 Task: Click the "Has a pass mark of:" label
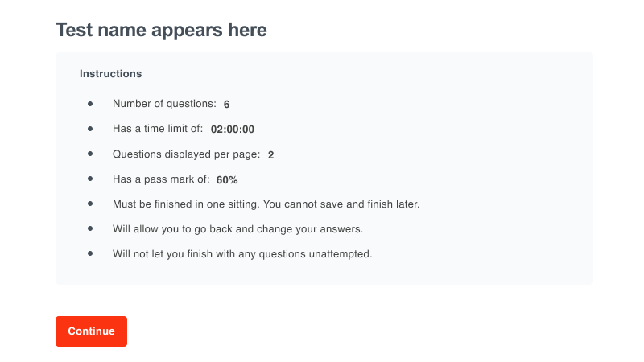click(161, 179)
